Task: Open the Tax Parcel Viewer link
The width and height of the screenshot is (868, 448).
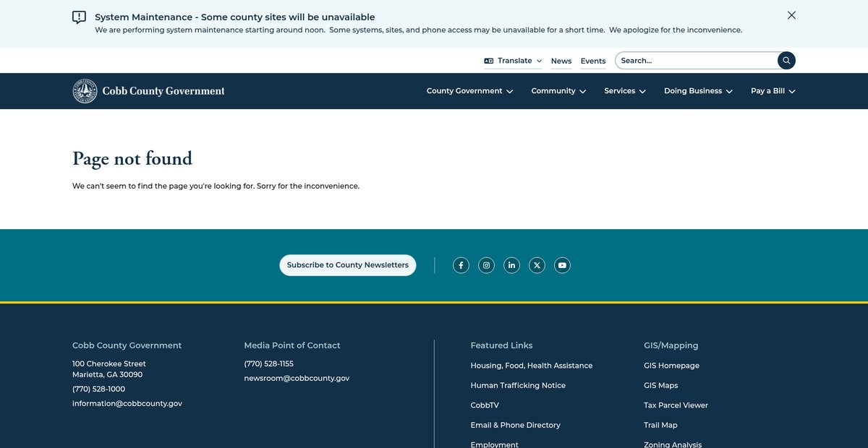Action: click(676, 405)
